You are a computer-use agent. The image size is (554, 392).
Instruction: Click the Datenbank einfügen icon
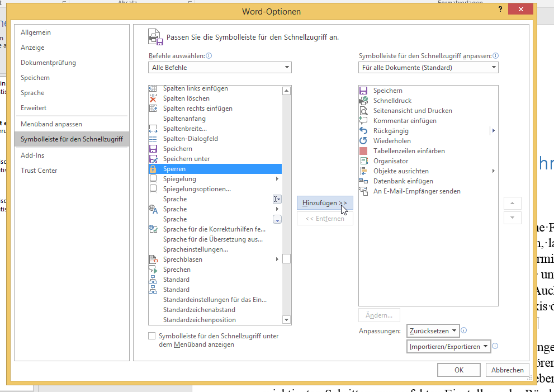coord(363,181)
